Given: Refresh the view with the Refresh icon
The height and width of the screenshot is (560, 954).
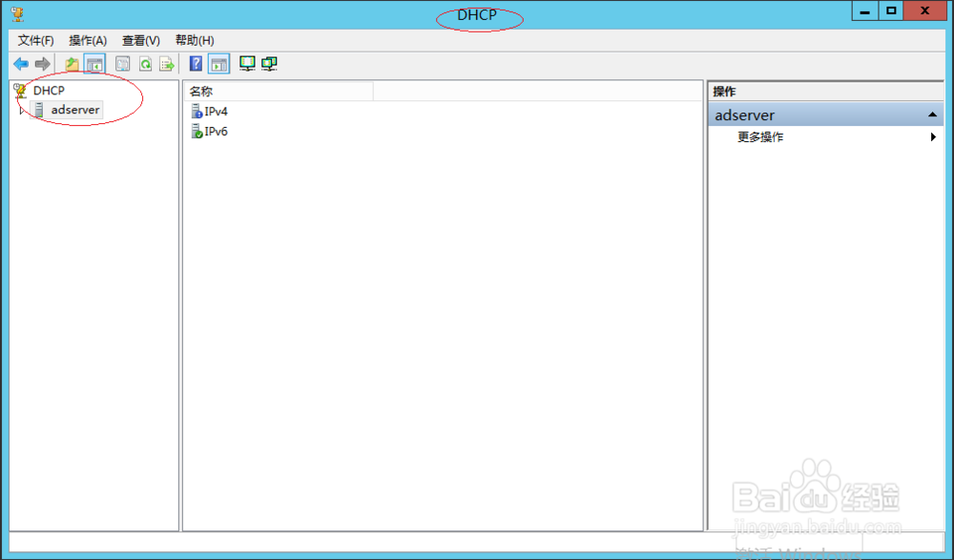Looking at the screenshot, I should 145,63.
